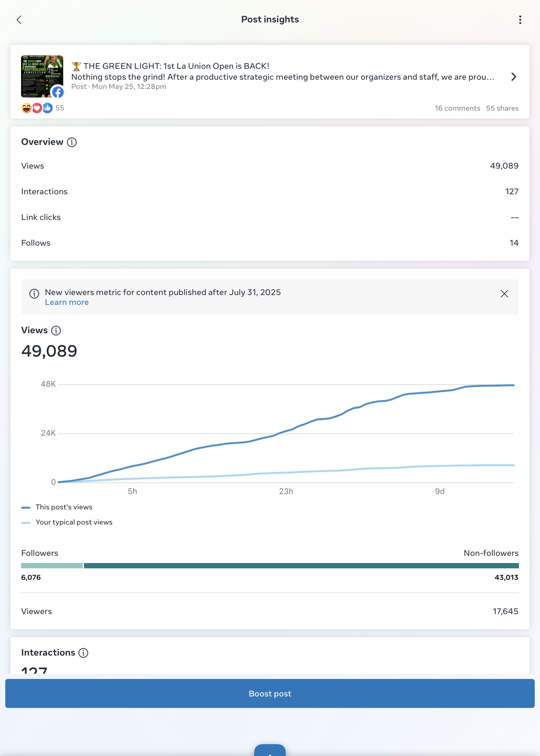
Task: View the 16 comments
Action: click(457, 108)
